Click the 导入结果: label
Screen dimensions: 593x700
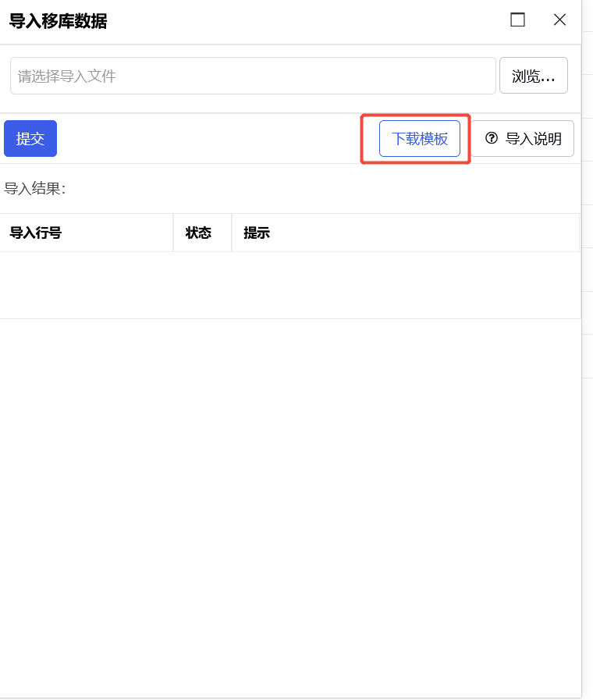click(35, 188)
